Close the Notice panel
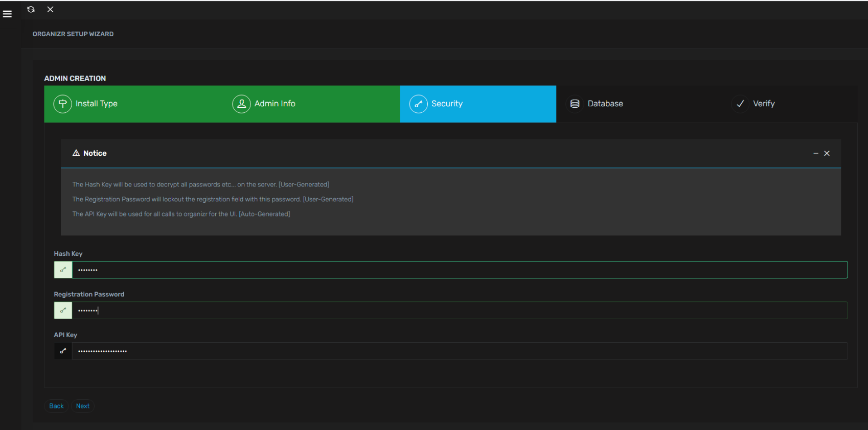This screenshot has width=868, height=430. (827, 153)
